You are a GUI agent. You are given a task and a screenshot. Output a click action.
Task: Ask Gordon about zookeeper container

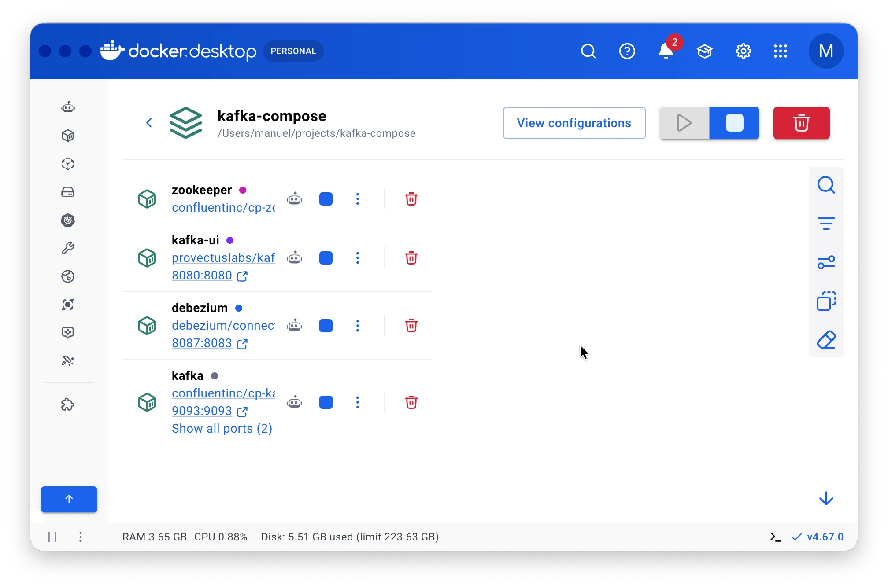pyautogui.click(x=295, y=199)
